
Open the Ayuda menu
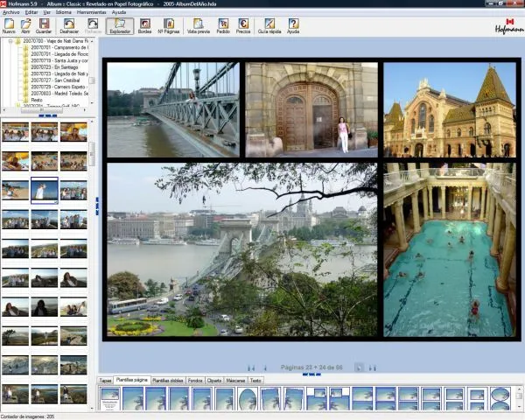point(119,12)
